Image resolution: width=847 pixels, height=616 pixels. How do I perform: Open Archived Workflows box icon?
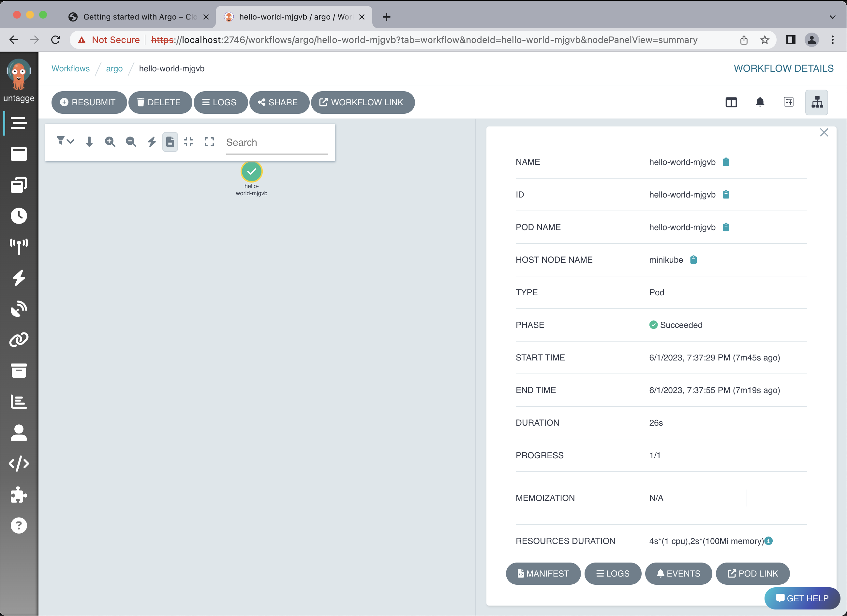click(19, 371)
